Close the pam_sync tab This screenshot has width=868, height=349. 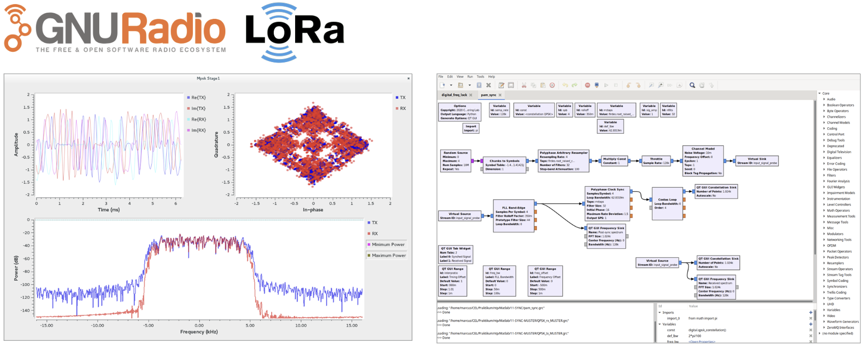coord(500,95)
